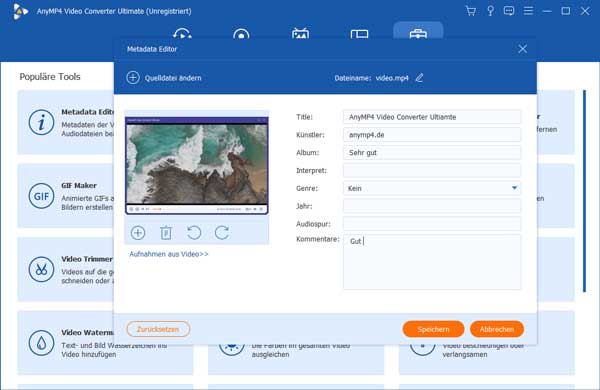Click the Speichern button
The image size is (600, 390).
click(433, 329)
